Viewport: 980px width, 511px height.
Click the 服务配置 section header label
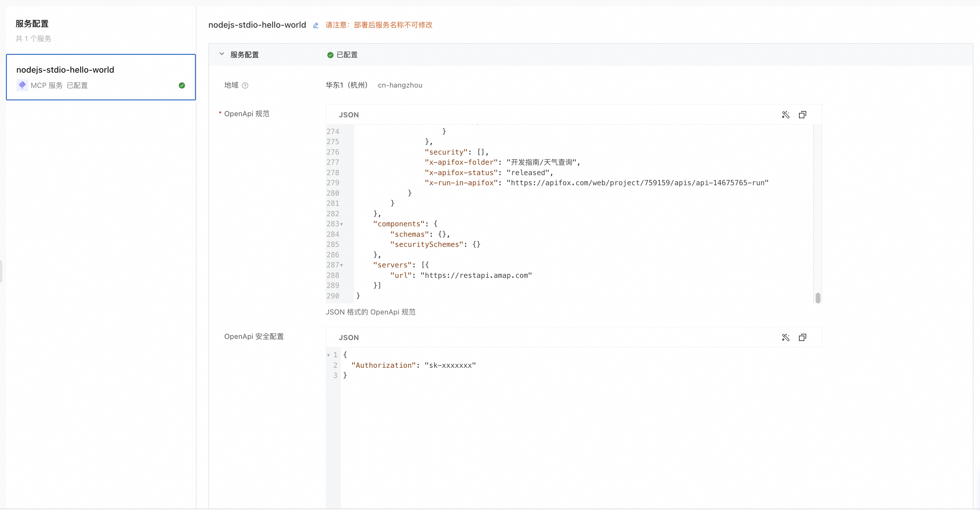tap(244, 55)
